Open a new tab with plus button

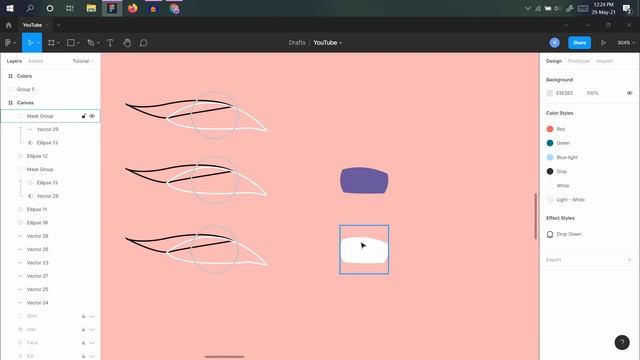pos(59,25)
